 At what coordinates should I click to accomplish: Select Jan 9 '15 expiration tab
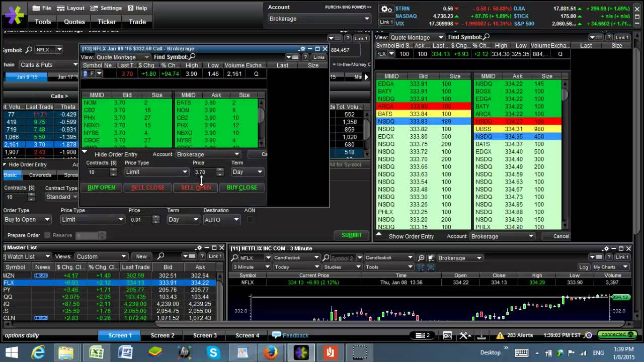click(26, 77)
